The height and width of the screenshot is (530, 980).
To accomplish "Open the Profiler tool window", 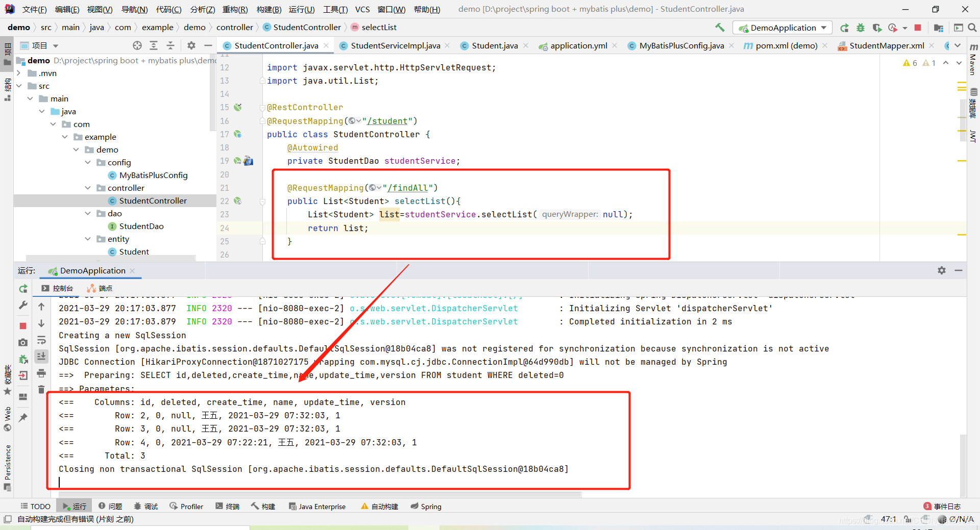I will (186, 506).
